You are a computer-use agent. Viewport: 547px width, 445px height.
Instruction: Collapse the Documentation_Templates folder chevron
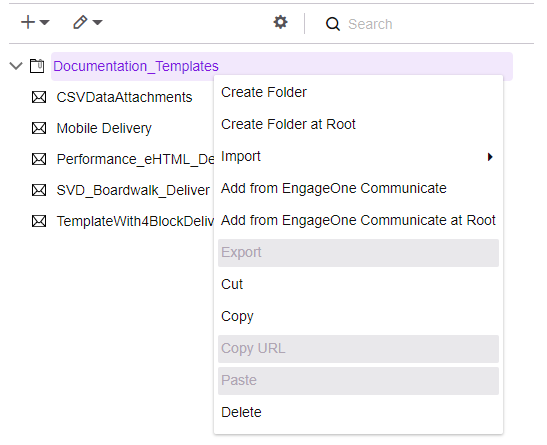point(16,66)
